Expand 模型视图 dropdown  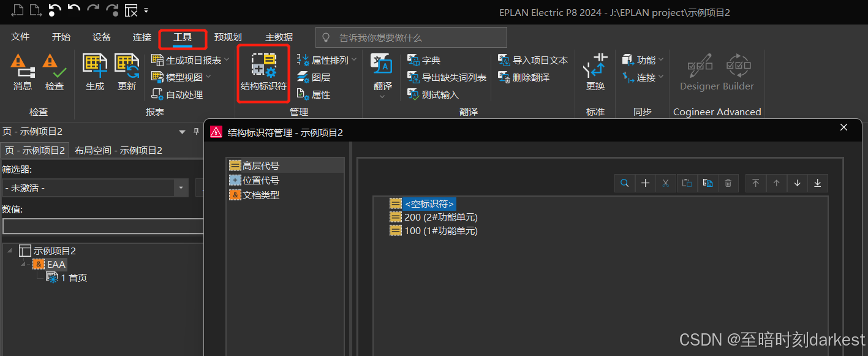[x=208, y=77]
